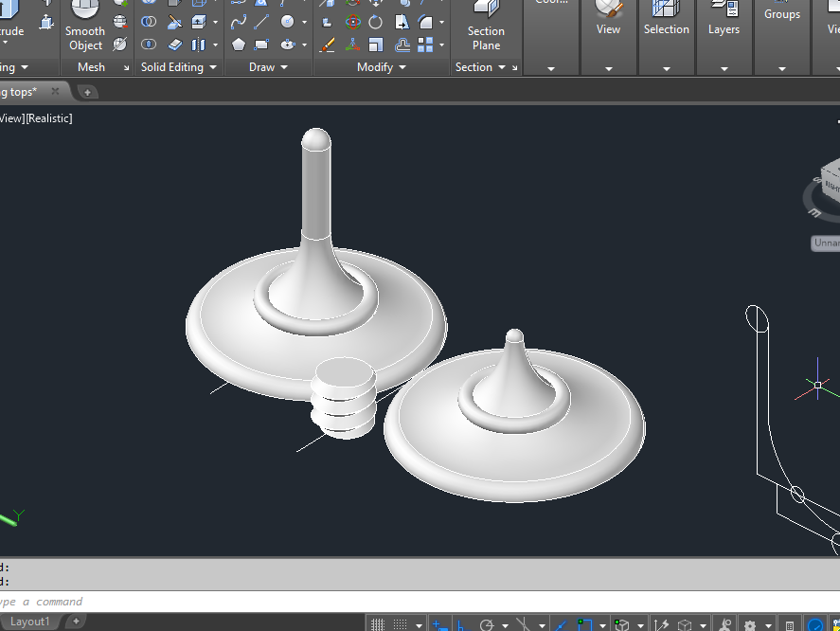Image resolution: width=840 pixels, height=631 pixels.
Task: Toggle object snap tracking
Action: point(561,624)
